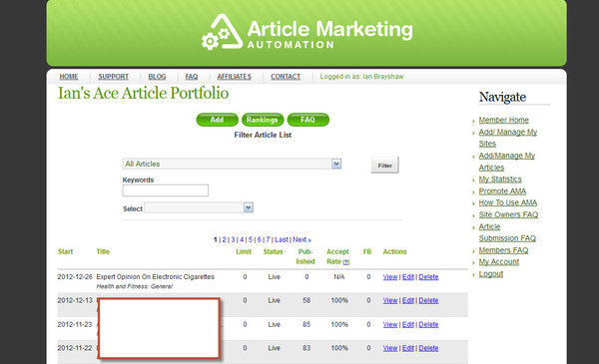This screenshot has width=599, height=364.
Task: Click the green Add button
Action: click(217, 120)
